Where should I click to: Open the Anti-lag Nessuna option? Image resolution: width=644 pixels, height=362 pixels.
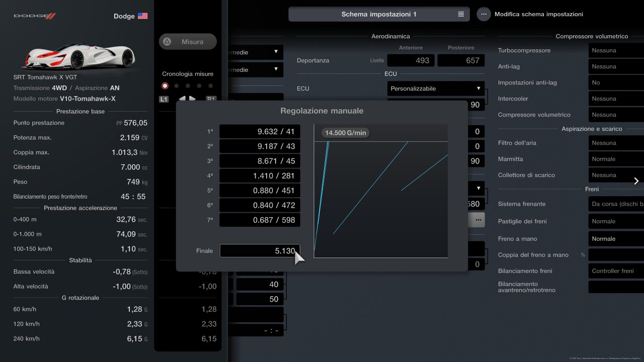[x=616, y=66]
